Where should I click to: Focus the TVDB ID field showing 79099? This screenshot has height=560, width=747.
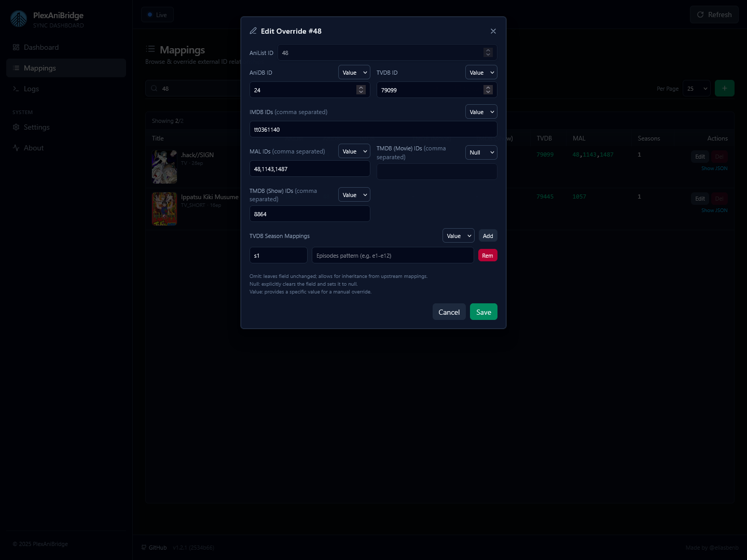pos(437,90)
